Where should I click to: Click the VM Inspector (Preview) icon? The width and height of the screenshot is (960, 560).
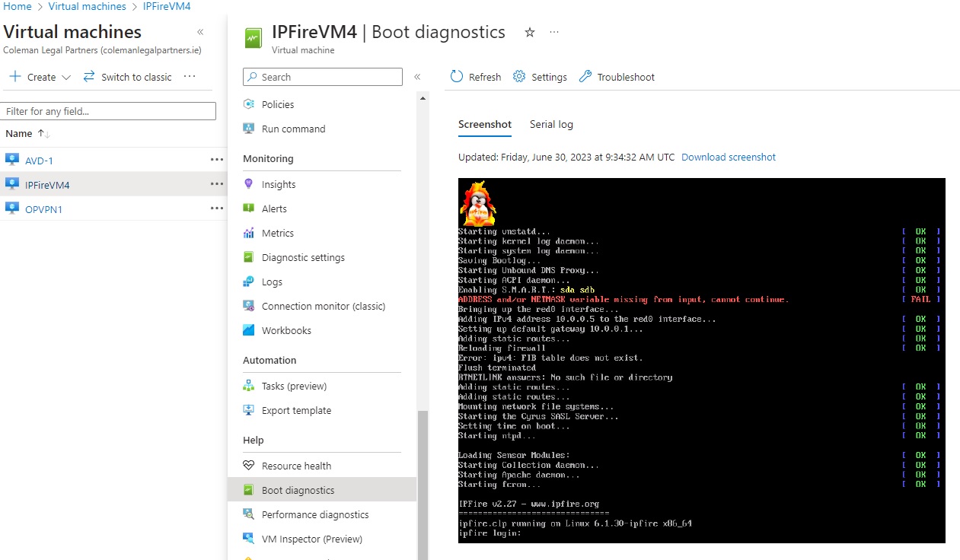[248, 539]
